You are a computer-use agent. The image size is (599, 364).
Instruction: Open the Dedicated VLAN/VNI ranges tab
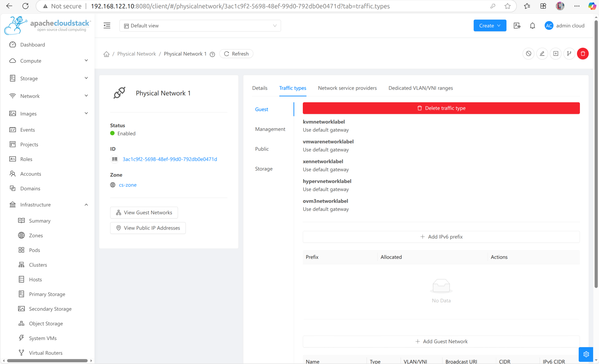point(420,88)
